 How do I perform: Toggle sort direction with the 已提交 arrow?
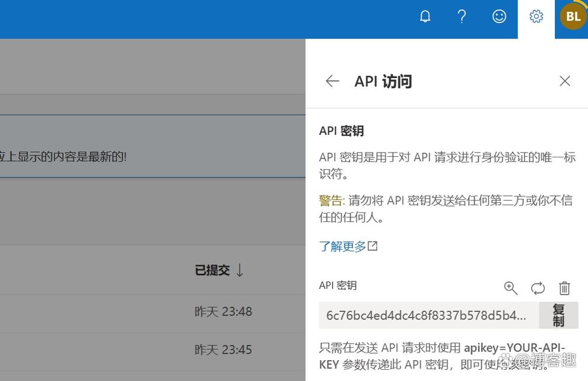[239, 270]
